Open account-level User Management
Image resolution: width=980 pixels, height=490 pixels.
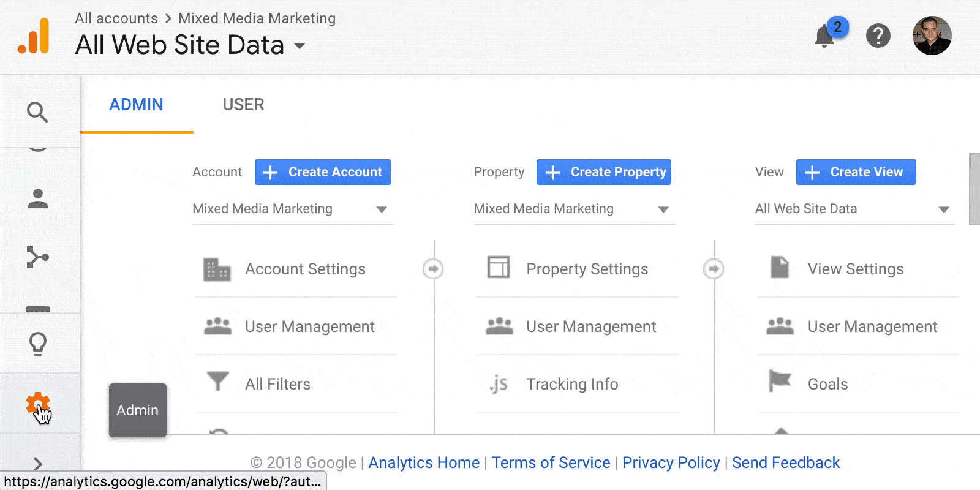(309, 326)
